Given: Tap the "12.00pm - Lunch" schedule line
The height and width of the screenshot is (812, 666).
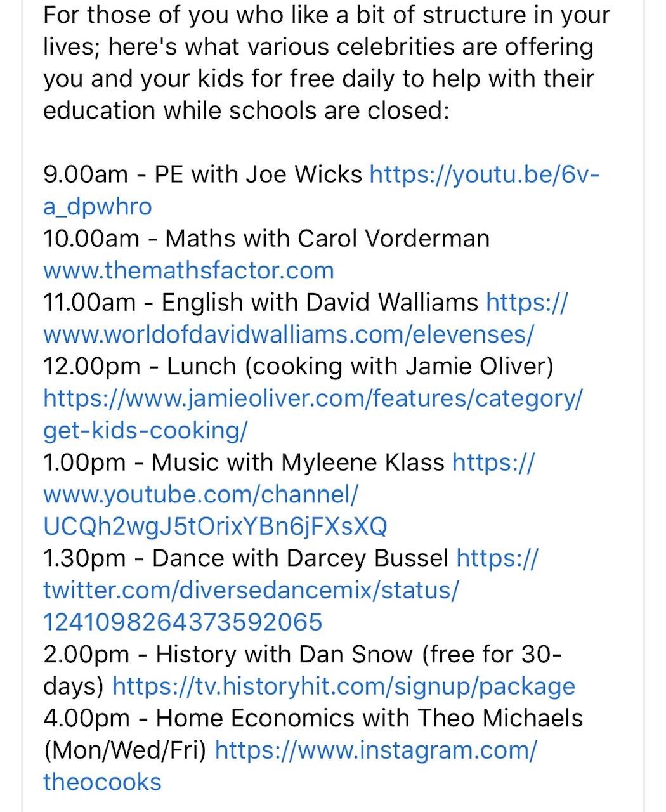Looking at the screenshot, I should (x=298, y=367).
